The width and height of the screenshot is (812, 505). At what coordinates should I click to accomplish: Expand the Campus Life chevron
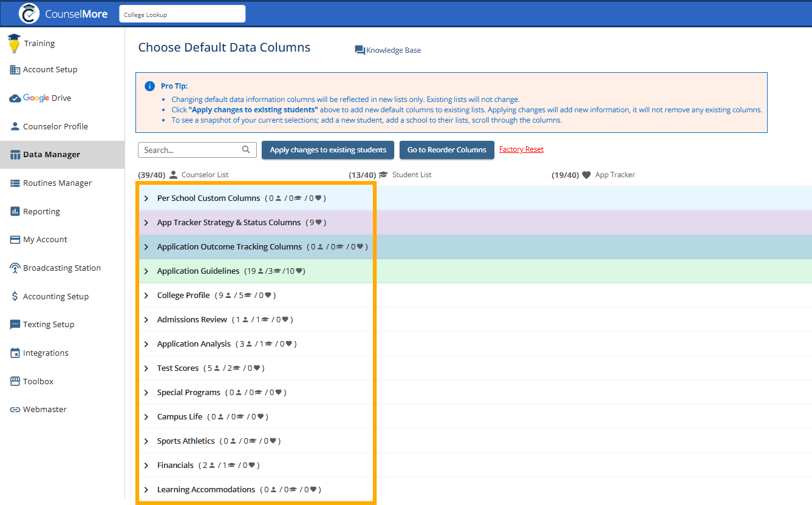[x=146, y=417]
